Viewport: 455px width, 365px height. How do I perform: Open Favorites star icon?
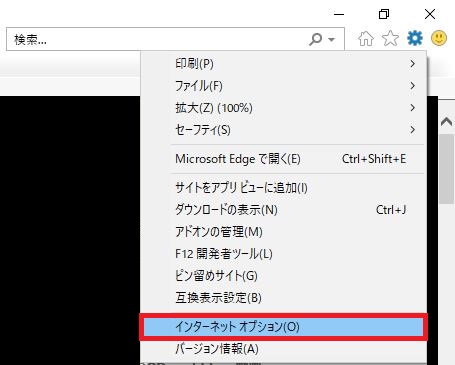click(390, 38)
